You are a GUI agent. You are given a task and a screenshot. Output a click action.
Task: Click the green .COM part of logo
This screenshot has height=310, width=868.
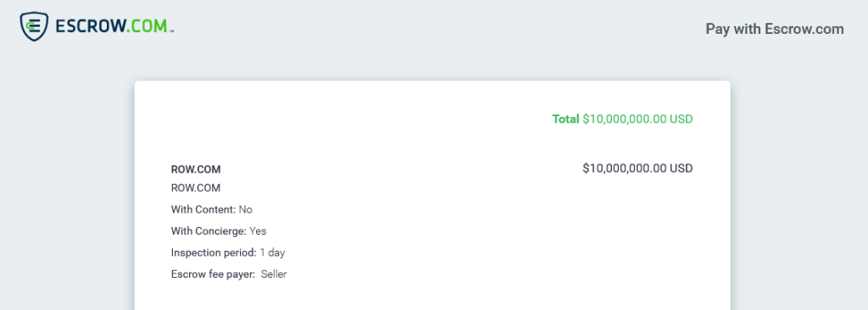pos(146,26)
